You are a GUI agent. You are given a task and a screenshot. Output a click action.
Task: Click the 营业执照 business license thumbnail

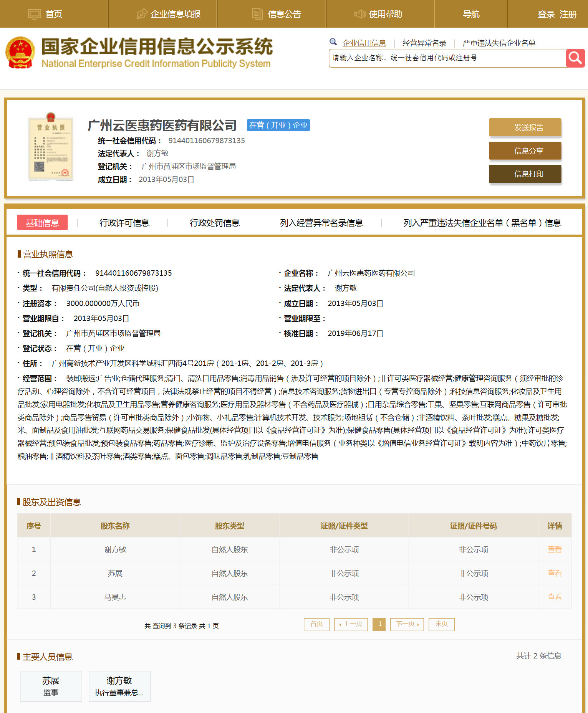51,147
